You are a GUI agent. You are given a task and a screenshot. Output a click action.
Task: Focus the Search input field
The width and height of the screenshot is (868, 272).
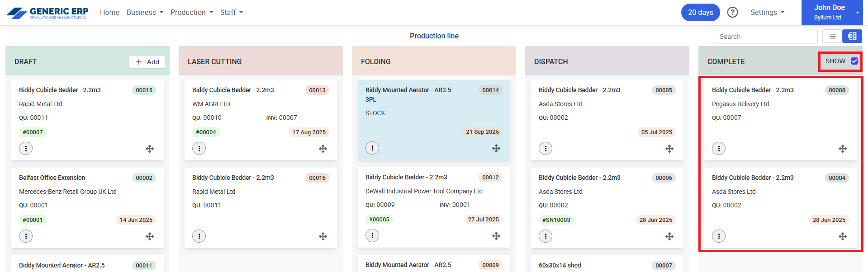click(765, 37)
